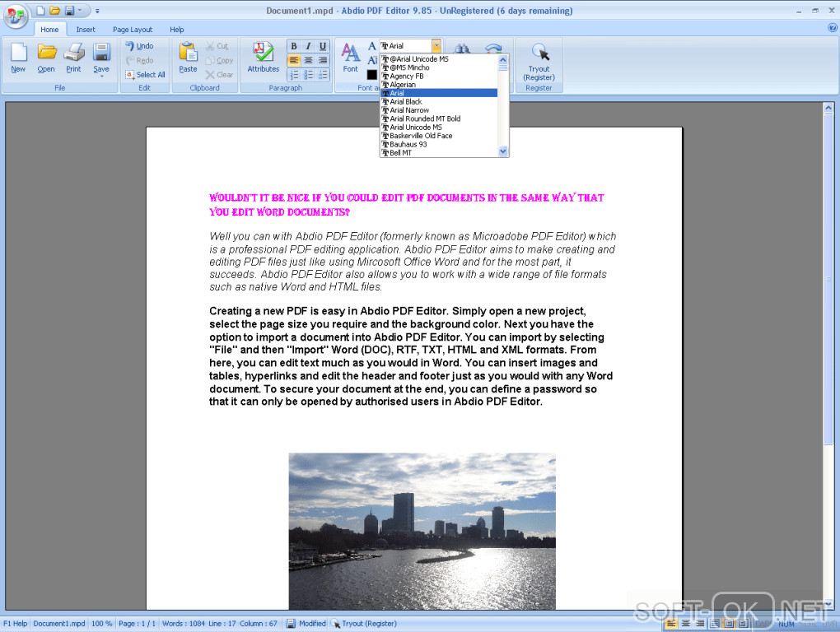
Task: Switch to the Insert ribbon tab
Action: [85, 30]
